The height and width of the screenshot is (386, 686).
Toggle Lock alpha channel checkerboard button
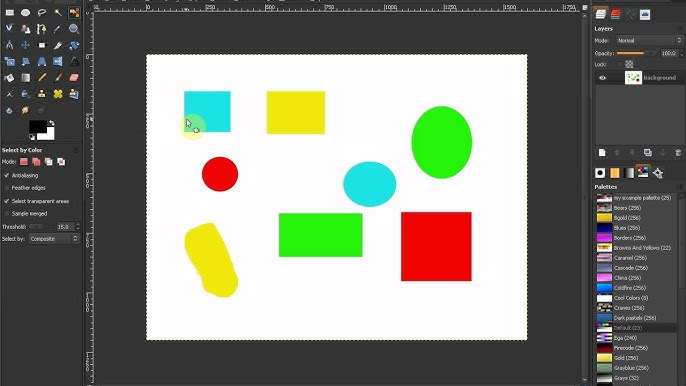pos(629,64)
